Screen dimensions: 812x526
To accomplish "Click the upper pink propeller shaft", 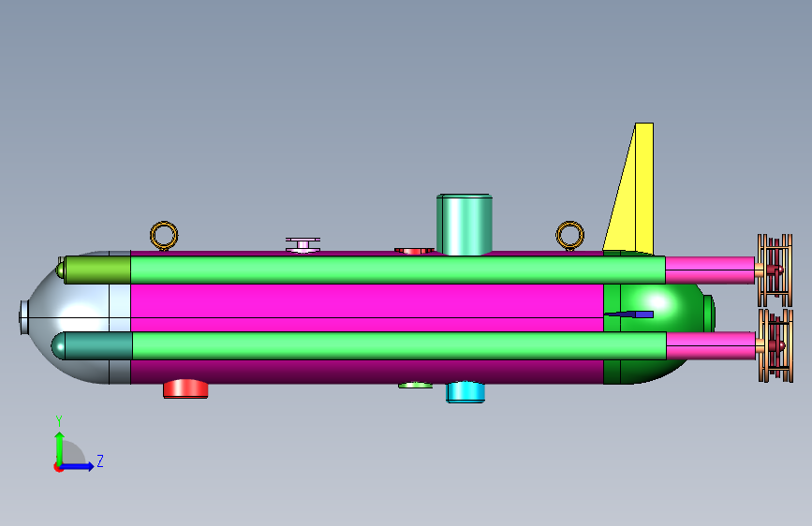I will 710,270.
